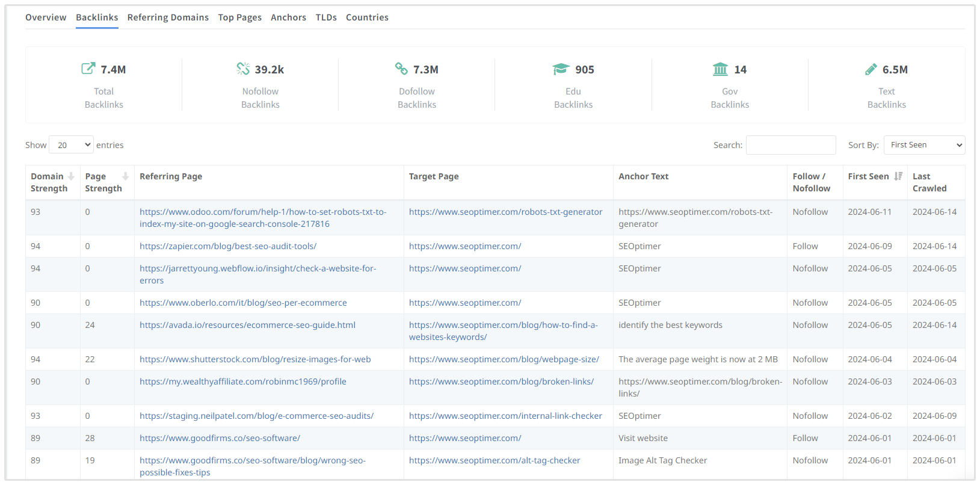The height and width of the screenshot is (485, 980).
Task: Open the zapier.com best-seo-audit-tools link
Action: [x=228, y=246]
